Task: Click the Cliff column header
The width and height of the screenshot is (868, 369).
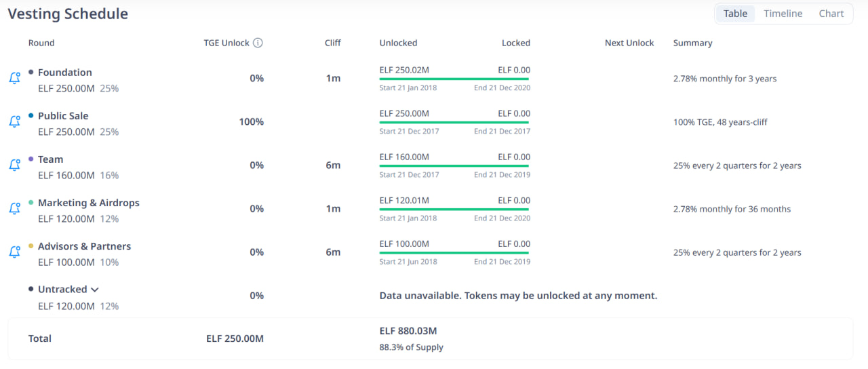Action: coord(332,43)
